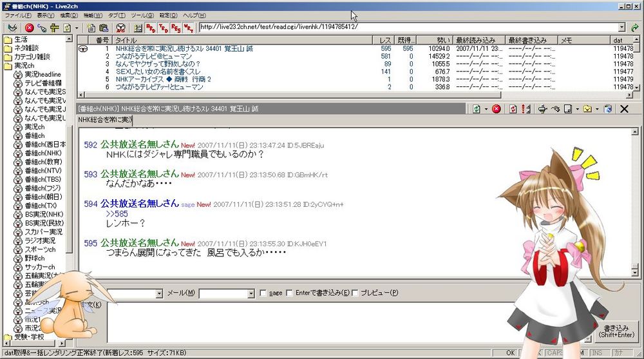Select thread row NHKアーカイブス ◆ 商戦 行商 2
This screenshot has width=644, height=359.
click(163, 79)
